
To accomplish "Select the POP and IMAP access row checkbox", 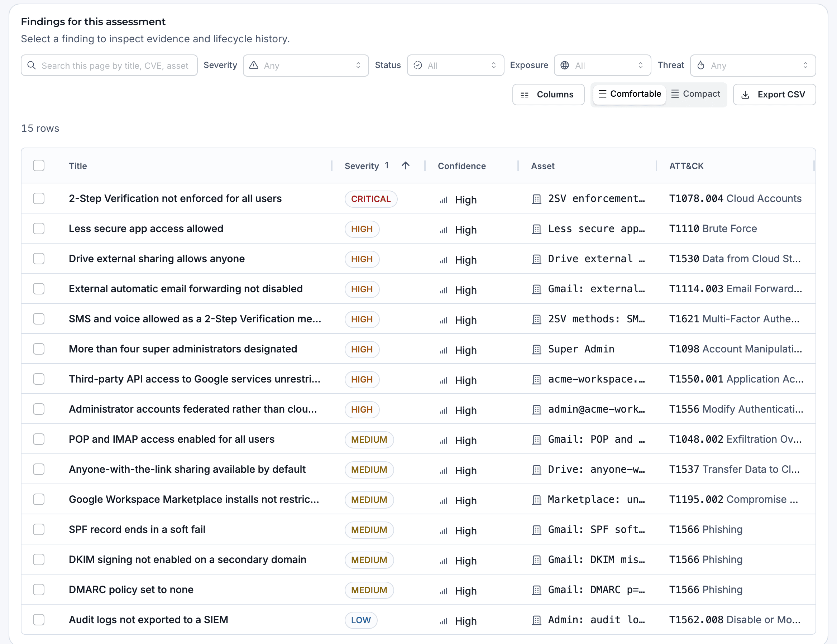I will point(39,439).
